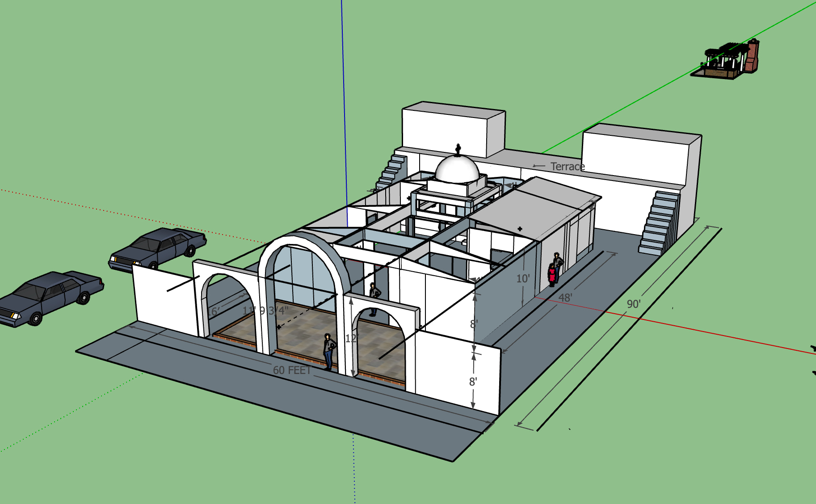Click the 48' dimension label
816x504 pixels.
[565, 298]
